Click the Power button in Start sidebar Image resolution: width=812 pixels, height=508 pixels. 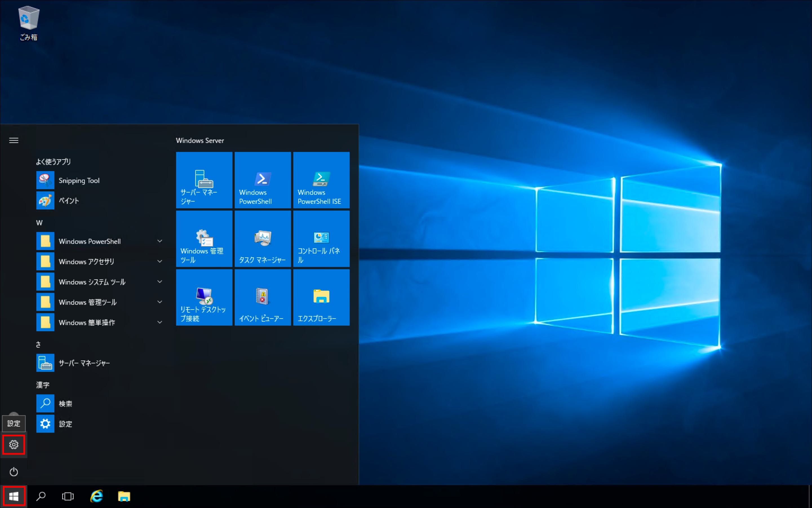14,472
